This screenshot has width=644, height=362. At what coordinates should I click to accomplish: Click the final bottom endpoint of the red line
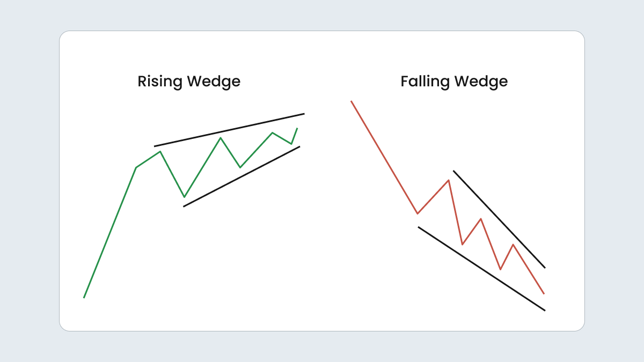point(544,293)
